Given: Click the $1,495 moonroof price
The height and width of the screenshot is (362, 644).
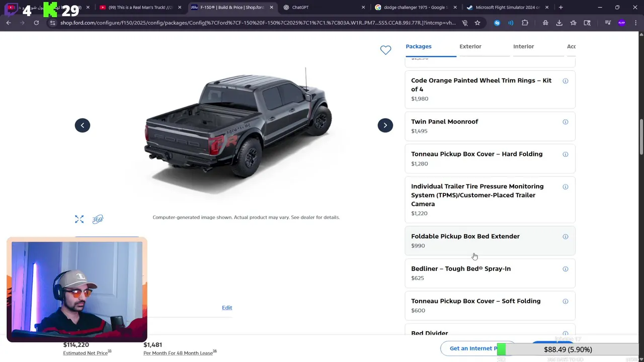Looking at the screenshot, I should click(x=419, y=131).
